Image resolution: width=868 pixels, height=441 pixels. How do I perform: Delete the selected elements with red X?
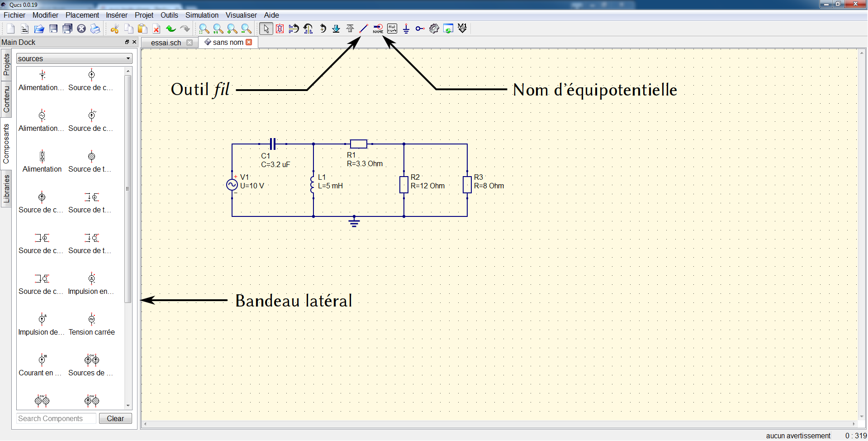click(157, 29)
